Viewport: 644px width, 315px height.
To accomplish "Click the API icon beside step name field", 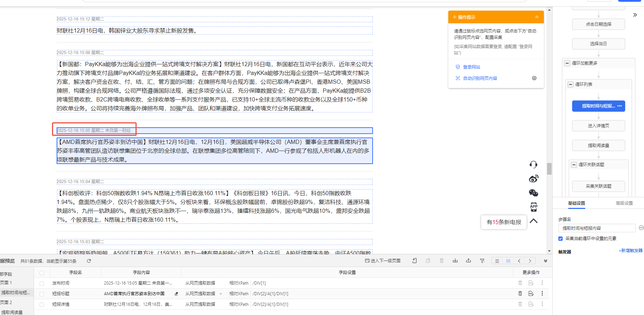I will click(641, 228).
